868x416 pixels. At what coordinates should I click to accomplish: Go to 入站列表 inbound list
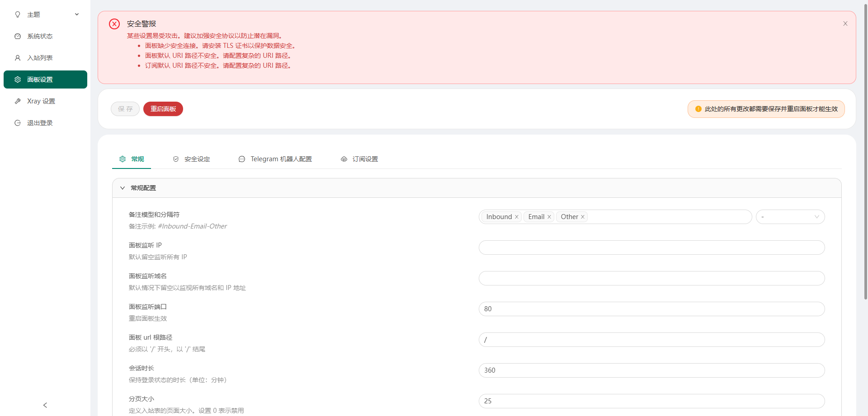click(45, 58)
